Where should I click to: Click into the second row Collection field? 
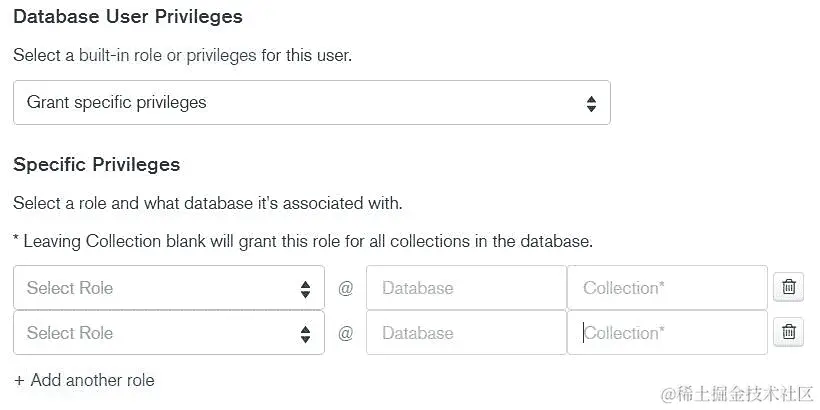[667, 333]
